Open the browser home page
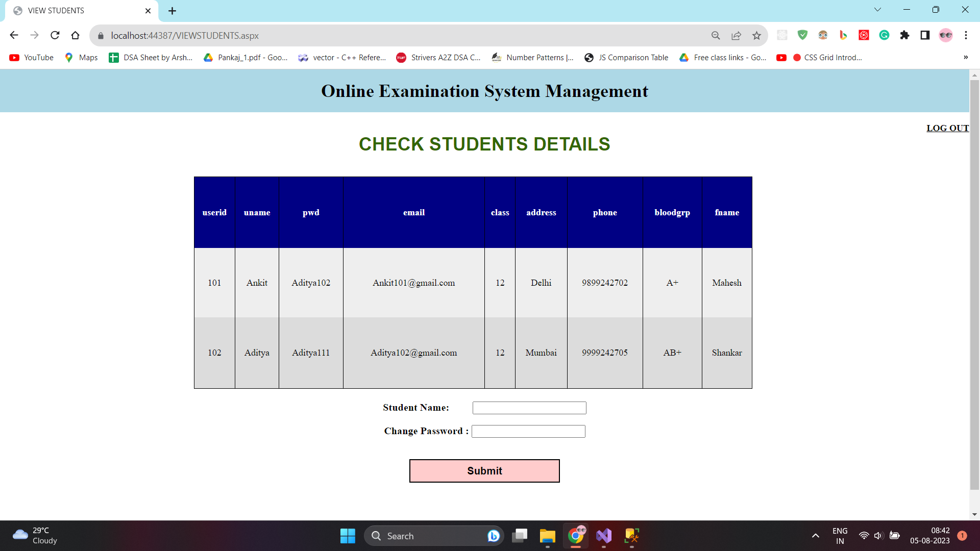This screenshot has height=551, width=980. click(x=75, y=35)
